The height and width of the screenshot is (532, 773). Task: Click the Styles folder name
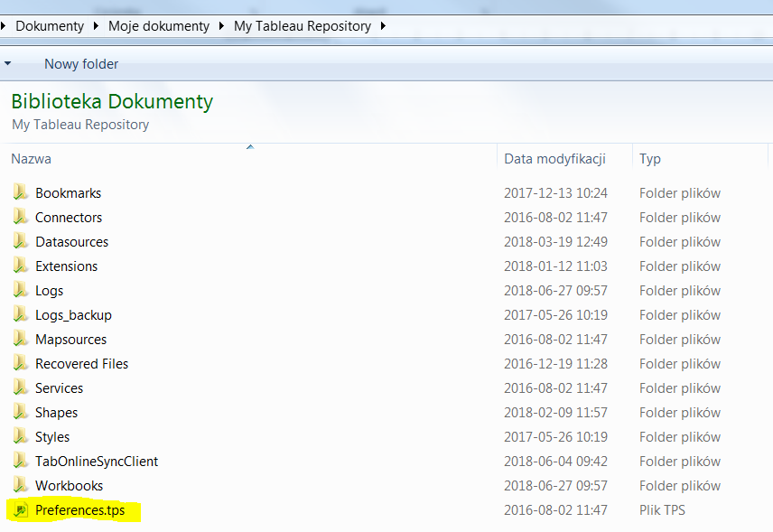click(x=52, y=436)
